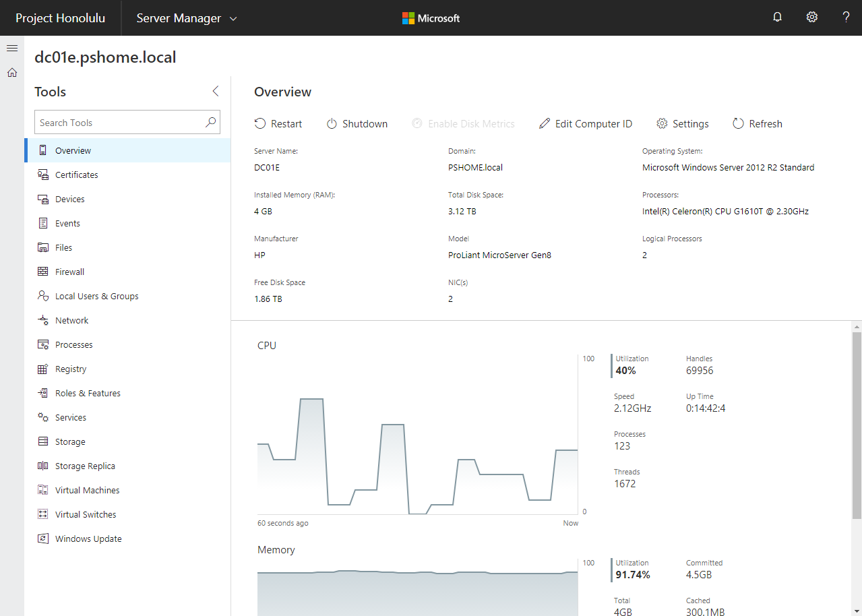Image resolution: width=862 pixels, height=616 pixels.
Task: Click the Restart server icon
Action: click(x=260, y=124)
